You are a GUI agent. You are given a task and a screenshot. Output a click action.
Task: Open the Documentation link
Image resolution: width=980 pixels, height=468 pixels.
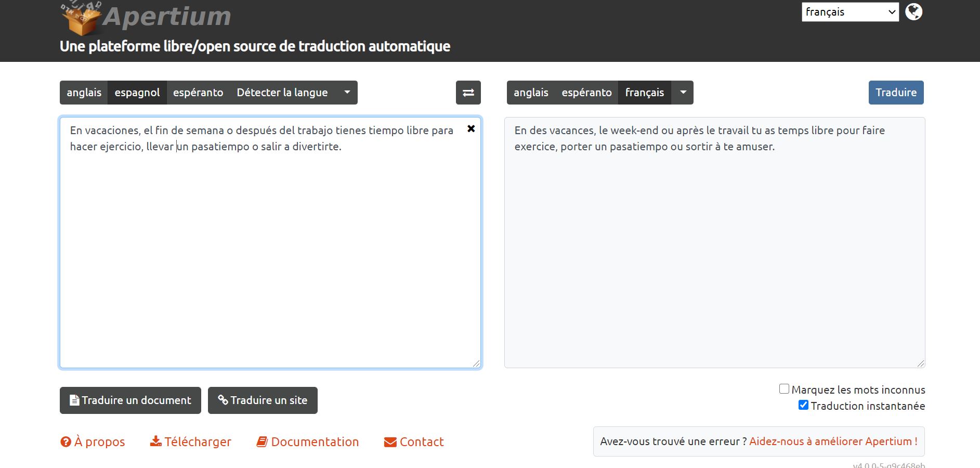point(308,442)
